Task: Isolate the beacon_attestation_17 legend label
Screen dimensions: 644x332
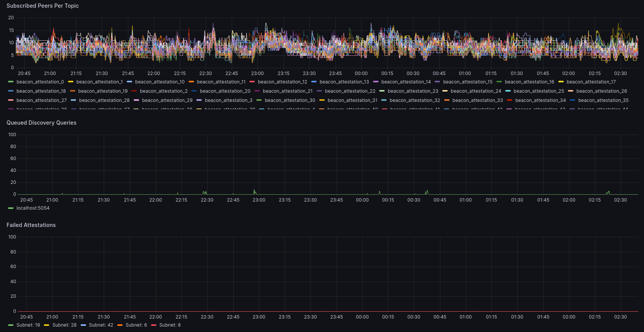Action: (x=591, y=82)
